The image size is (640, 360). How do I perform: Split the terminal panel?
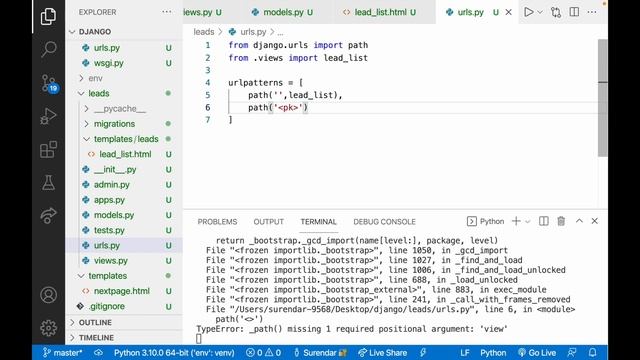pyautogui.click(x=544, y=221)
